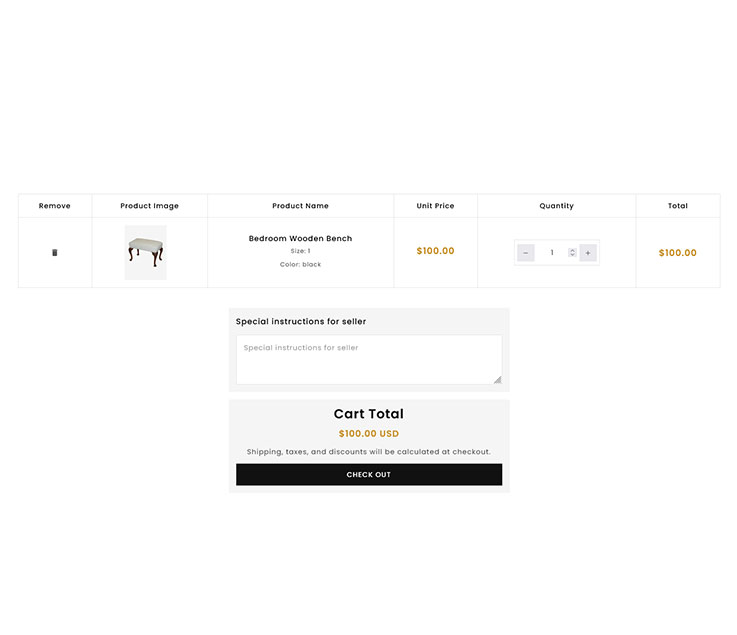Open the bench product image thumbnail
This screenshot has height=635, width=737.
click(146, 252)
